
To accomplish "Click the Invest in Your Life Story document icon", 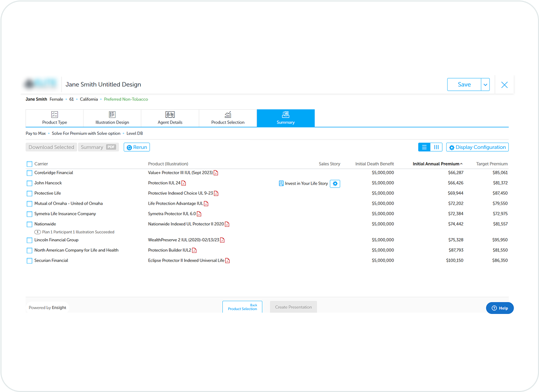I will coord(281,183).
